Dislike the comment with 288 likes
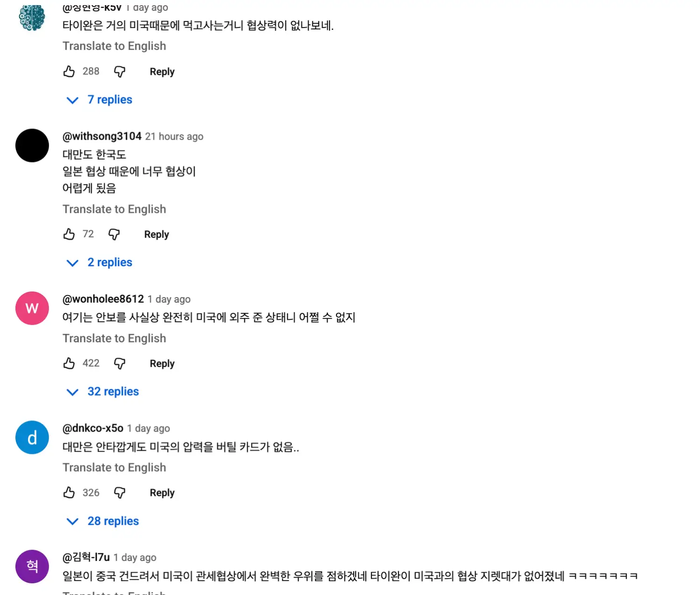700x595 pixels. coord(120,71)
